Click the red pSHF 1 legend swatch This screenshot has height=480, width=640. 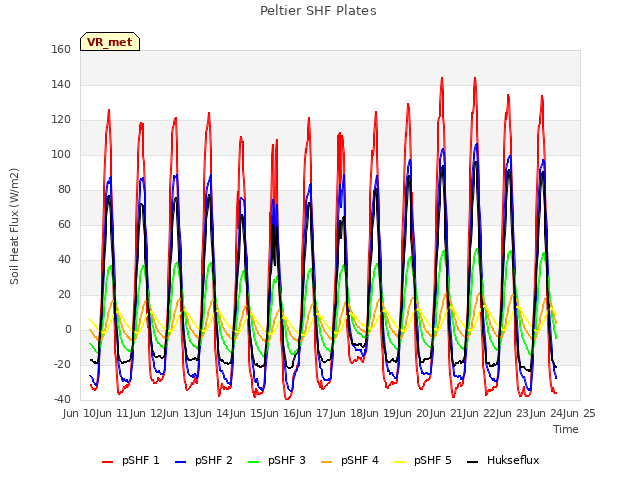(x=107, y=462)
